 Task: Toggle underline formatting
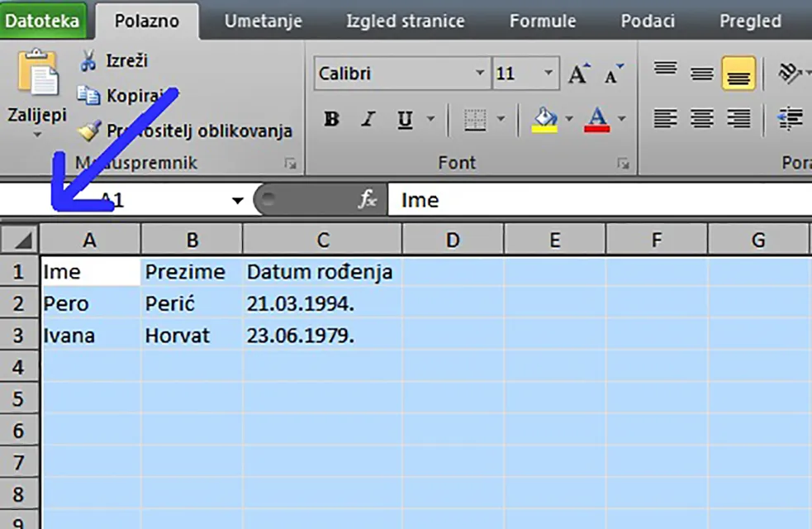click(405, 119)
